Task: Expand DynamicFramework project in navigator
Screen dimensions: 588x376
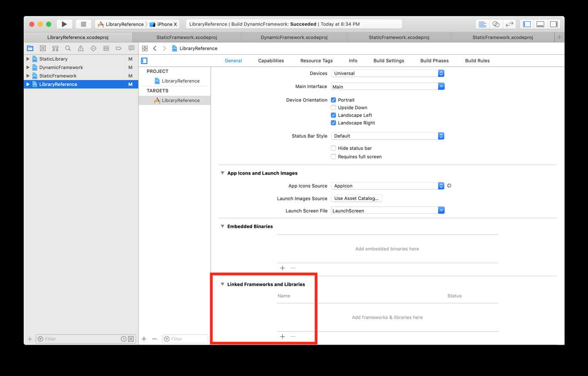Action: 28,67
